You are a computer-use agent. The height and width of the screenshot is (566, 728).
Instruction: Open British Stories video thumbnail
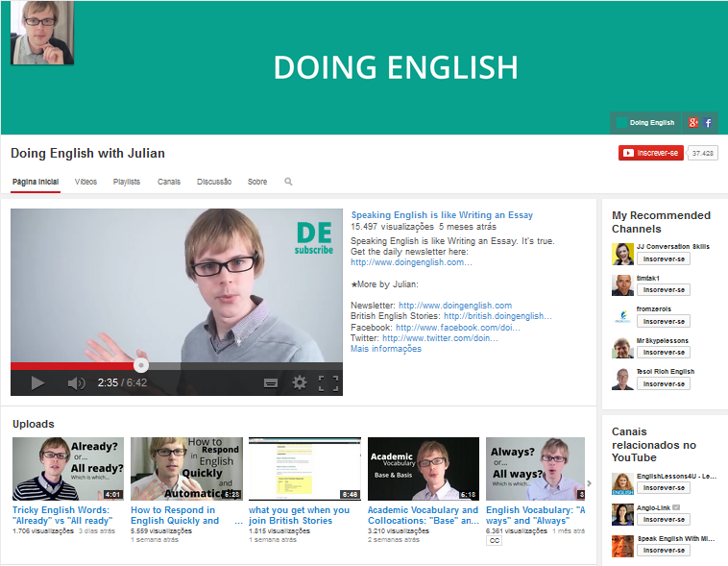[305, 469]
